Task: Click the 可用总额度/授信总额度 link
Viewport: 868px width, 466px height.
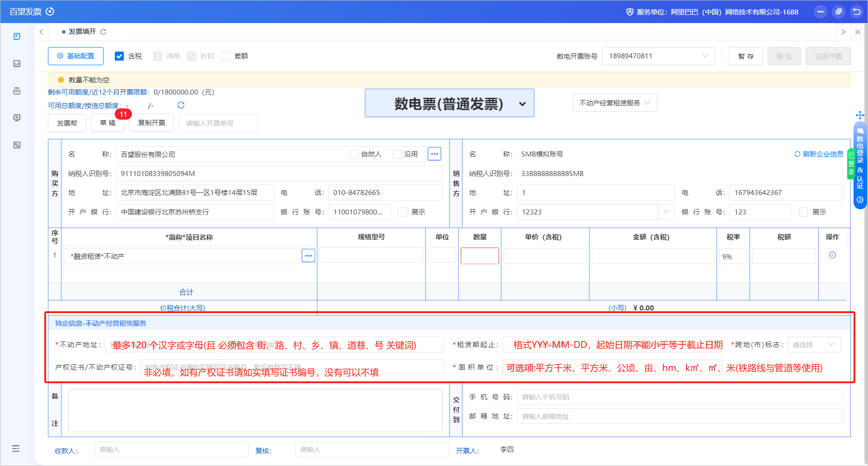Action: click(x=83, y=105)
